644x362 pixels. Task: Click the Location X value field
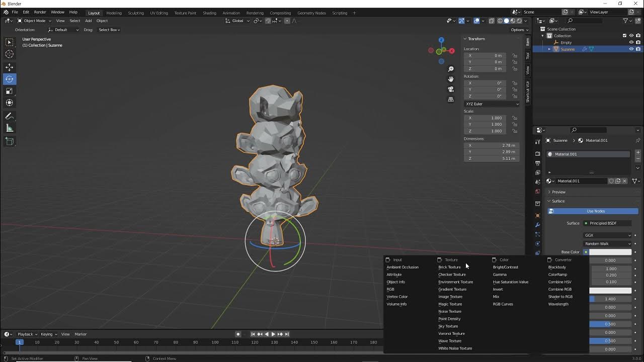pos(486,55)
